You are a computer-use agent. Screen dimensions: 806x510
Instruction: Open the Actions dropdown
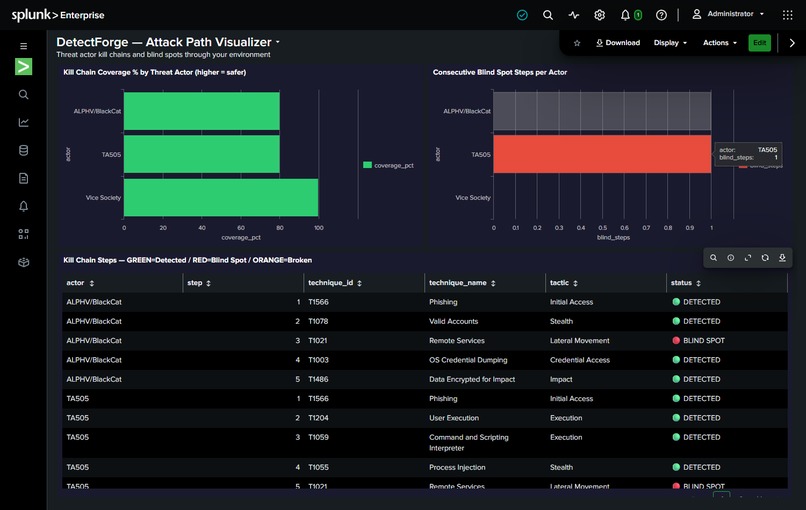point(720,43)
